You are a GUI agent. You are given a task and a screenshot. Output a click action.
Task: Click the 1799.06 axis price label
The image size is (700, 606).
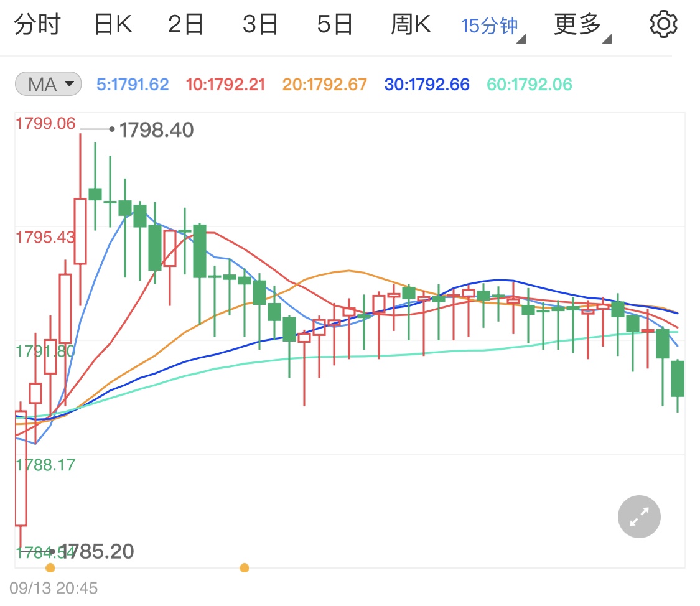tap(45, 124)
